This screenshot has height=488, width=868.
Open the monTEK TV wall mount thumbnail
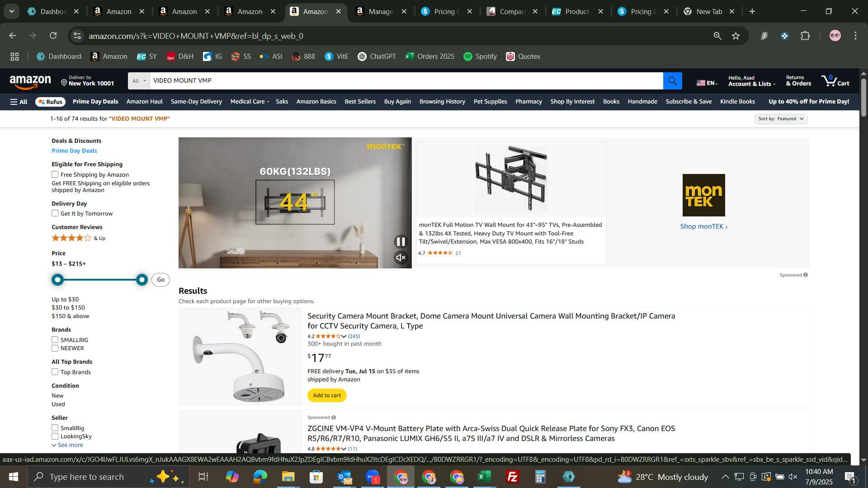coord(511,179)
